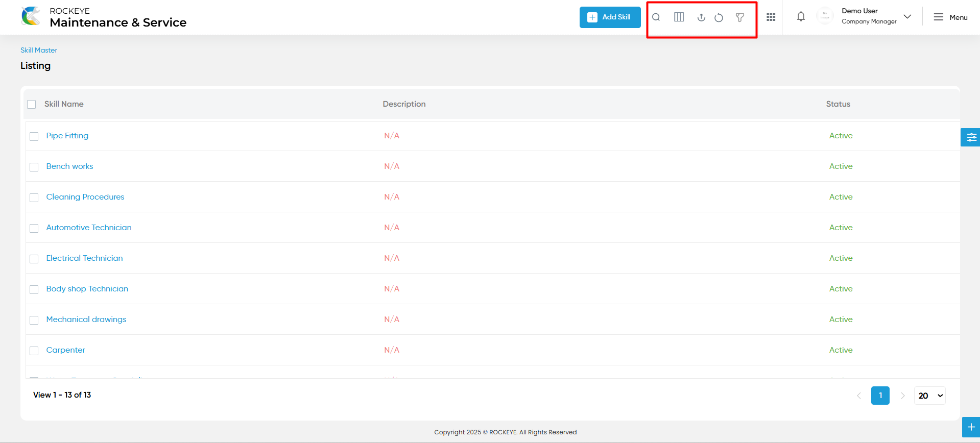This screenshot has width=980, height=443.
Task: Click Active status in Carpenter row
Action: coord(841,350)
